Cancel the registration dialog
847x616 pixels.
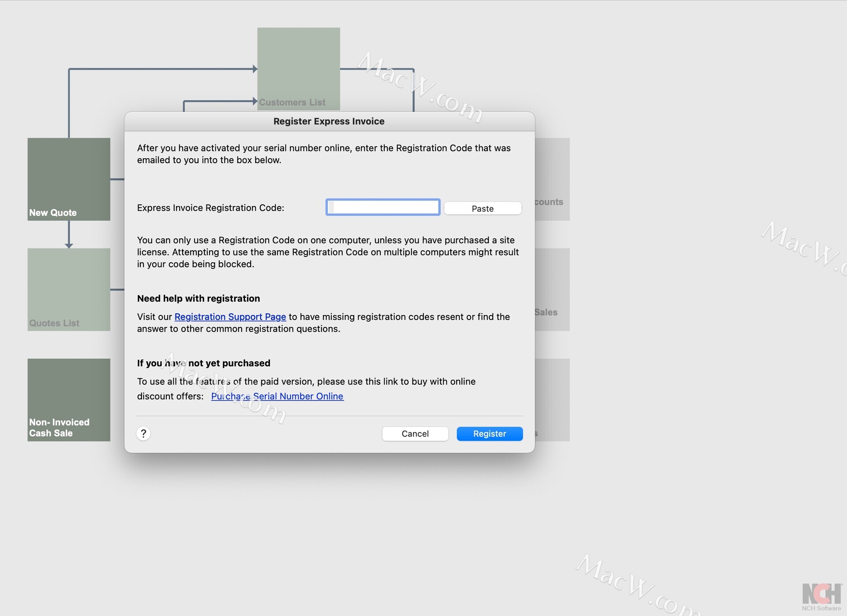pyautogui.click(x=415, y=434)
